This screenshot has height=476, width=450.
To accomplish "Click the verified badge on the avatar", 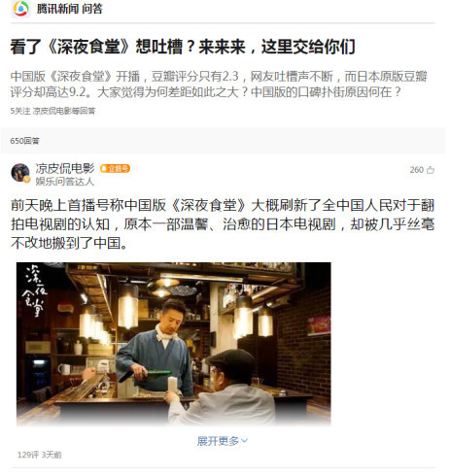I will 27,179.
